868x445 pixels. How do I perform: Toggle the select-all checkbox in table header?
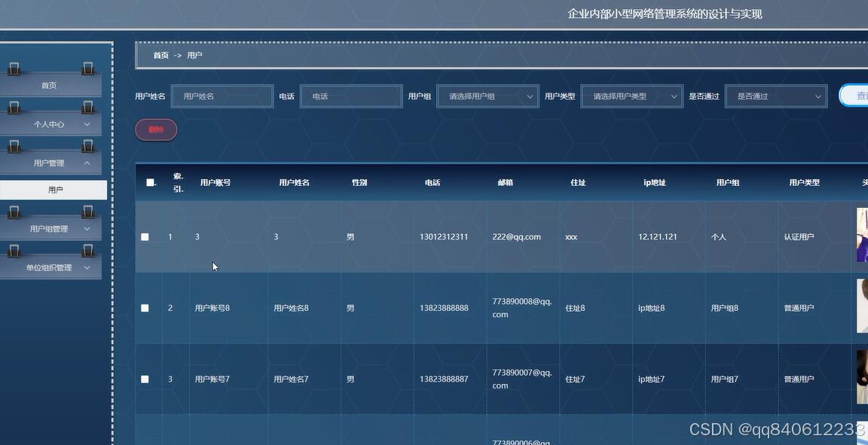pyautogui.click(x=149, y=181)
